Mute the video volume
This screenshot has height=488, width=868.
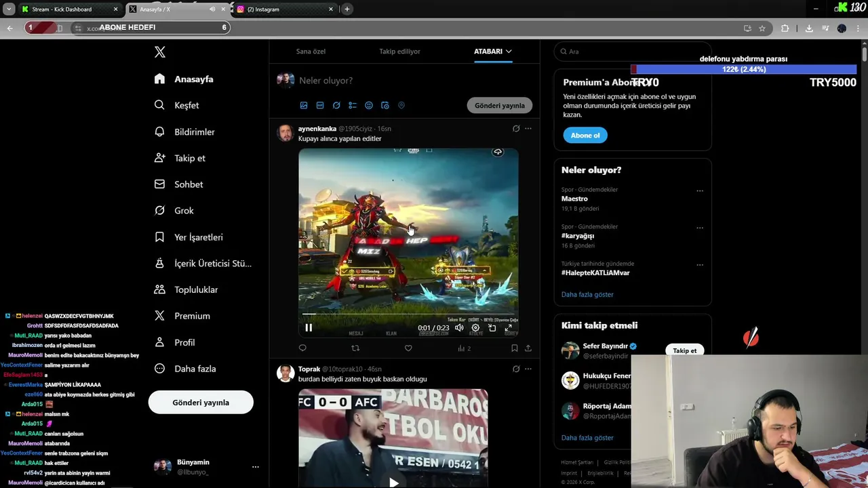tap(459, 327)
